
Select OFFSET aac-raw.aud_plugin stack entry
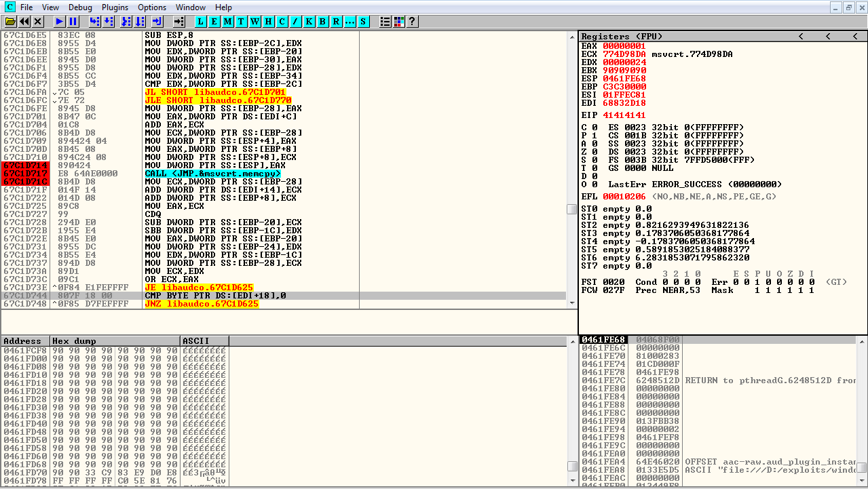tap(770, 462)
